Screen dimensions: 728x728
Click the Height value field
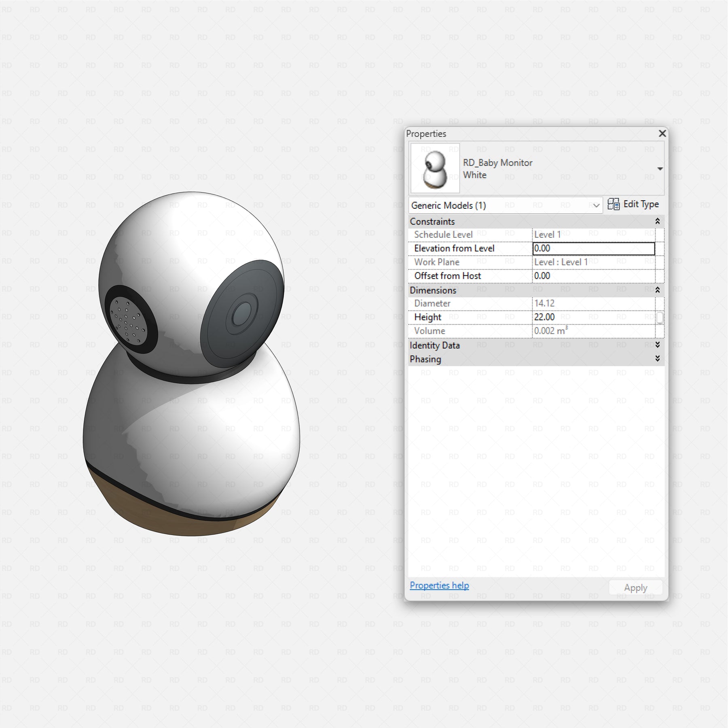click(x=593, y=317)
